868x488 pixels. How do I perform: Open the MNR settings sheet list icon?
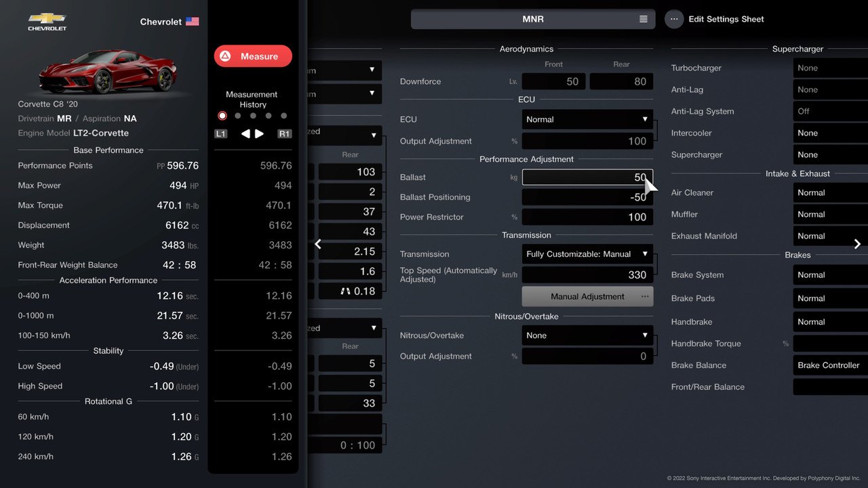coord(643,19)
